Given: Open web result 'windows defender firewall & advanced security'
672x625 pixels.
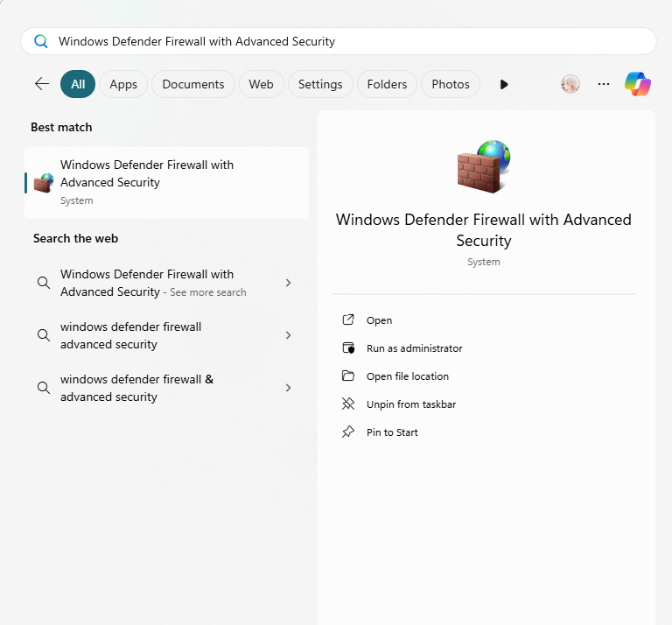Looking at the screenshot, I should (167, 388).
